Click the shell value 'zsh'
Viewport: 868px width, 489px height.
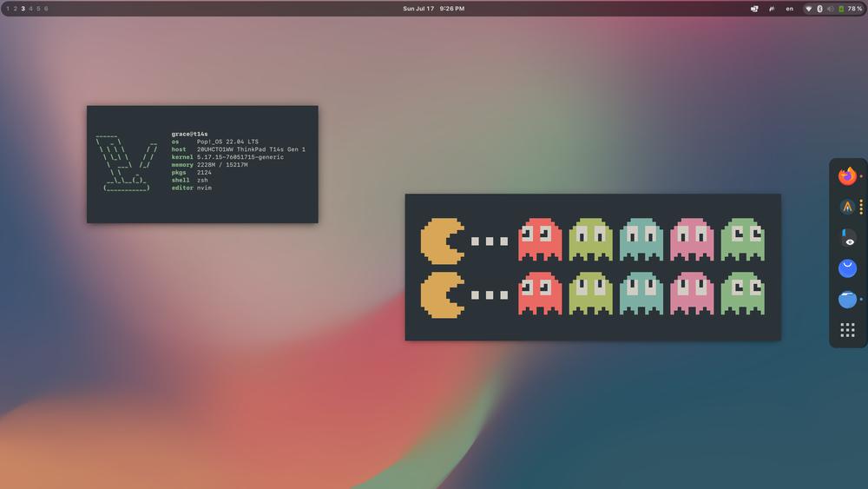click(202, 181)
